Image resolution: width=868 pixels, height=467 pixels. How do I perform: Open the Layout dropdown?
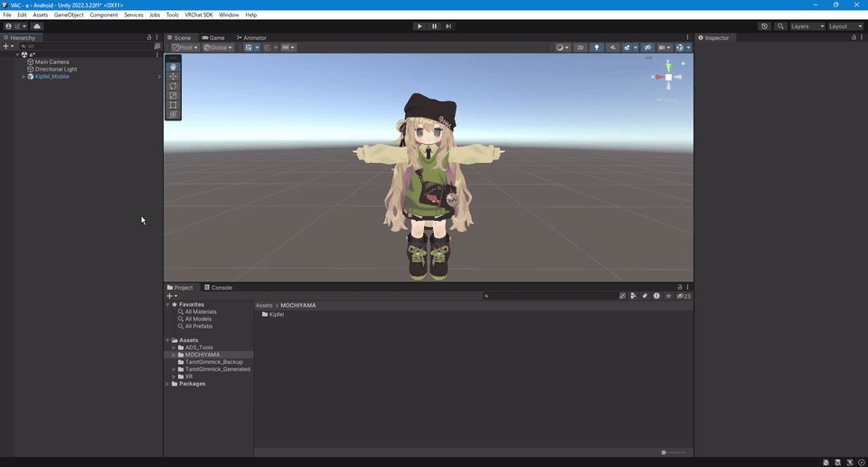pyautogui.click(x=845, y=26)
